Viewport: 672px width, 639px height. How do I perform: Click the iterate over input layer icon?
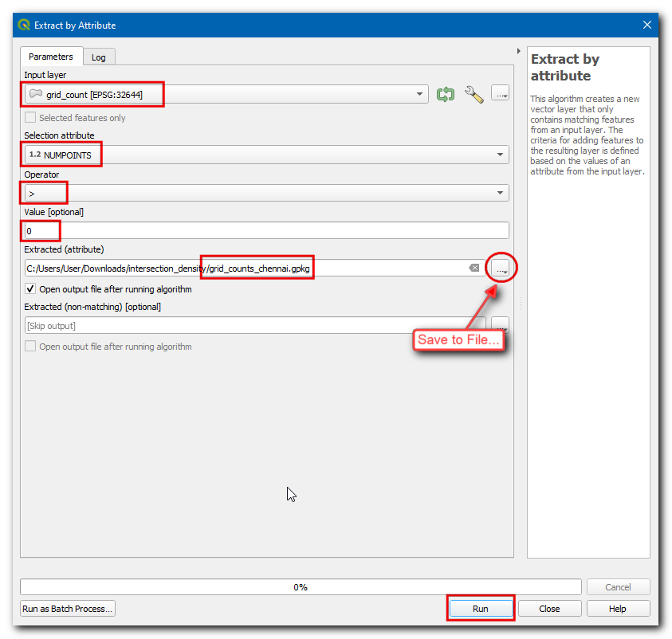click(x=445, y=95)
